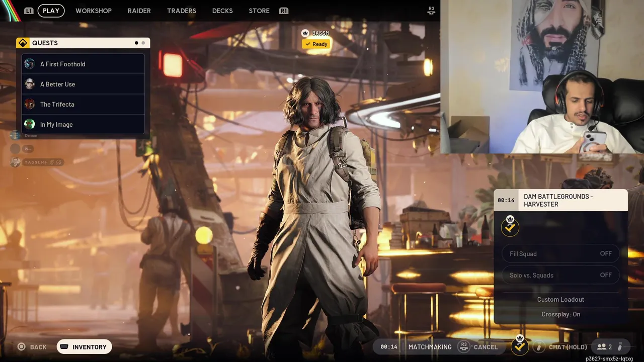Click the crown icon beside BASSM
This screenshot has height=362, width=644.
[305, 33]
